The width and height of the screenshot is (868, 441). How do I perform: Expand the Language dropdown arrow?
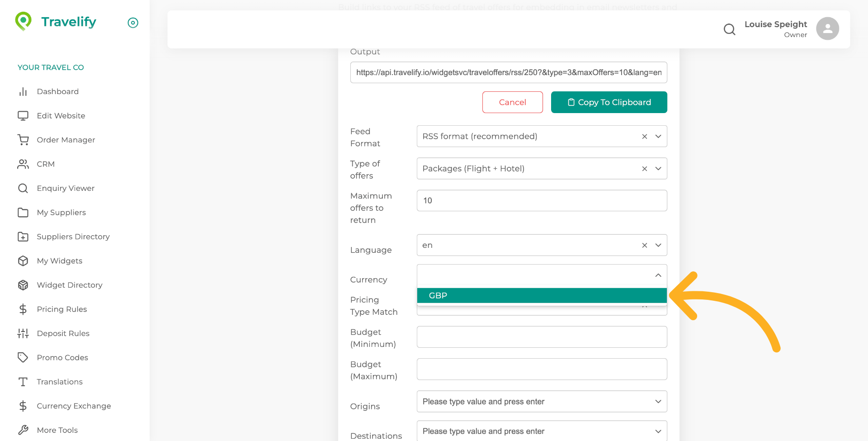[658, 245]
